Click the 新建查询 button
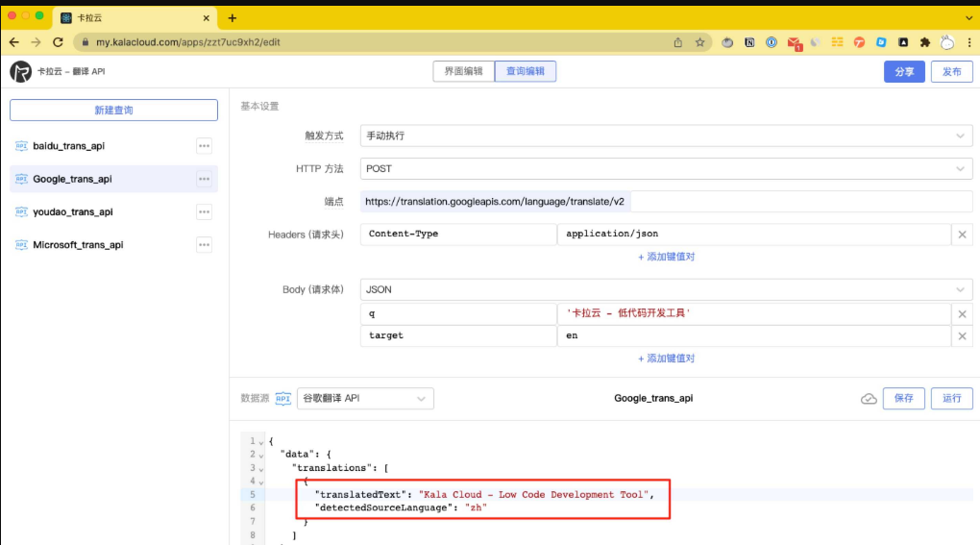Screen dimensions: 980x545 point(113,110)
